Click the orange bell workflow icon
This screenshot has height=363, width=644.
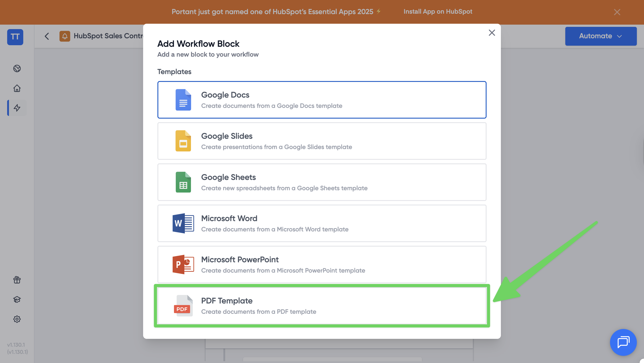pyautogui.click(x=65, y=36)
